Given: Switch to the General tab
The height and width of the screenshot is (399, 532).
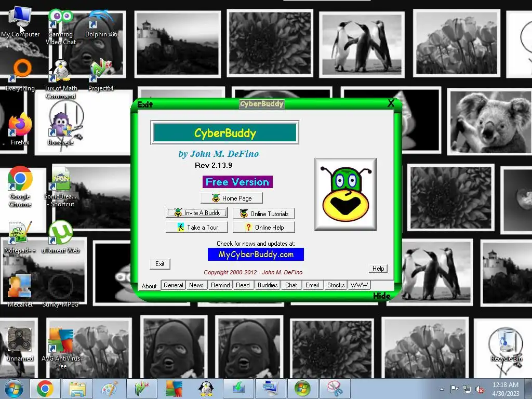Looking at the screenshot, I should click(x=174, y=285).
